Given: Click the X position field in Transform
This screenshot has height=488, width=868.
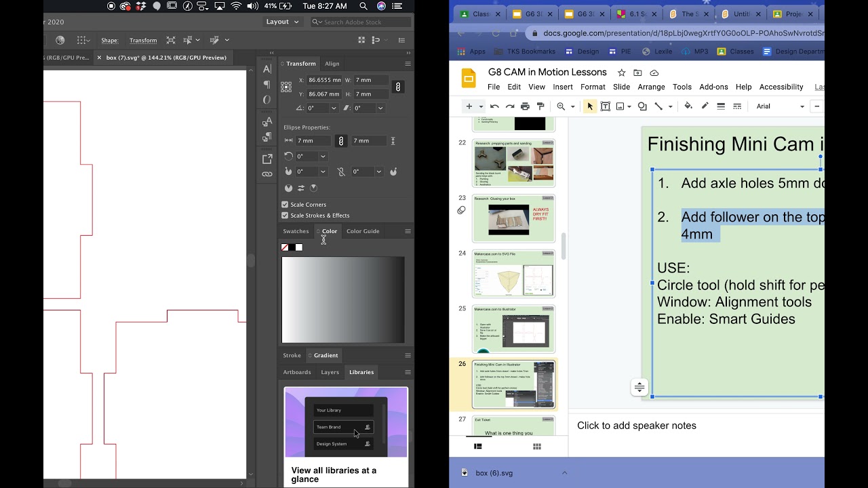Looking at the screenshot, I should 324,80.
